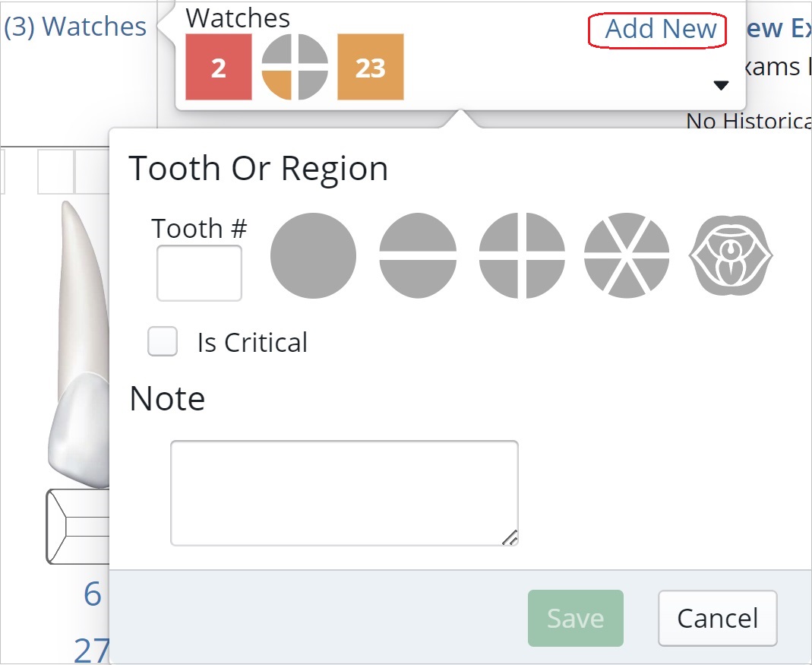The image size is (812, 665).
Task: Check the Is Critical checkbox
Action: click(x=163, y=342)
